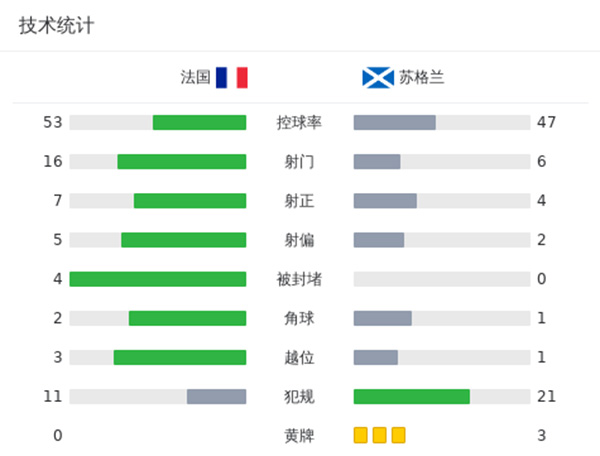
Task: Click the France flag icon
Action: point(231,78)
